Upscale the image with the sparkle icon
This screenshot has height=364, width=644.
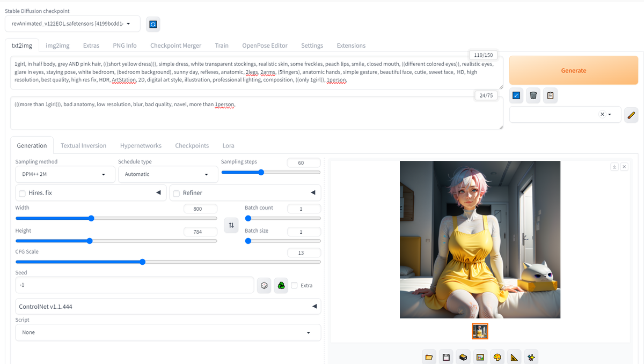click(531, 357)
